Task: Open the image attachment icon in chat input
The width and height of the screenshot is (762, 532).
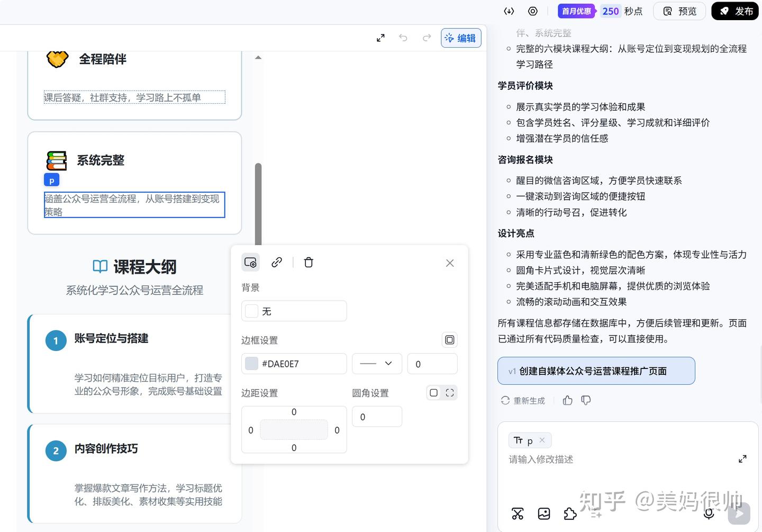Action: 543,513
